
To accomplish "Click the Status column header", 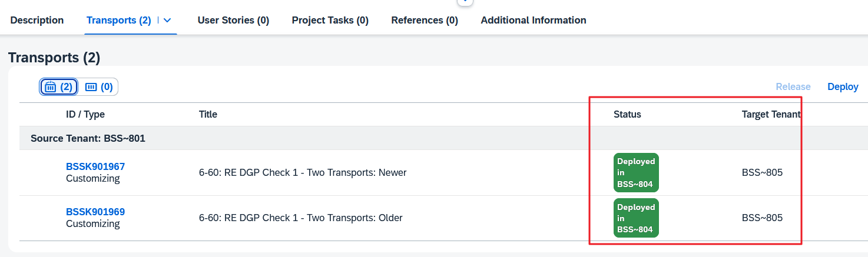I will [x=627, y=114].
